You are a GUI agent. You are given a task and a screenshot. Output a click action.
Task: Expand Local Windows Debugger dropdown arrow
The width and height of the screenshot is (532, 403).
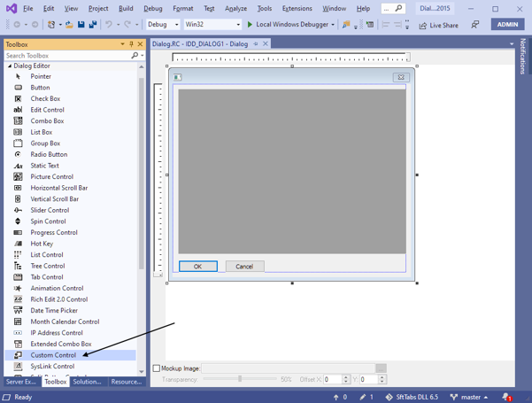click(333, 25)
